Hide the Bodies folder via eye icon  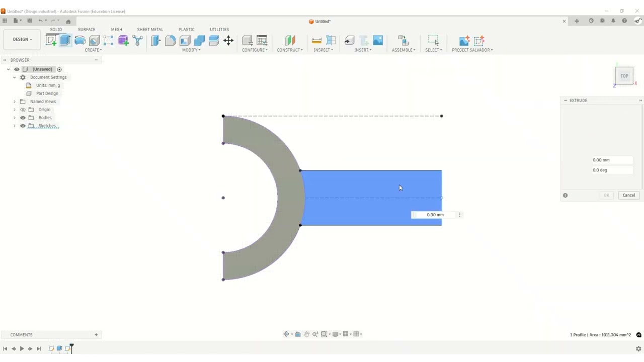23,118
